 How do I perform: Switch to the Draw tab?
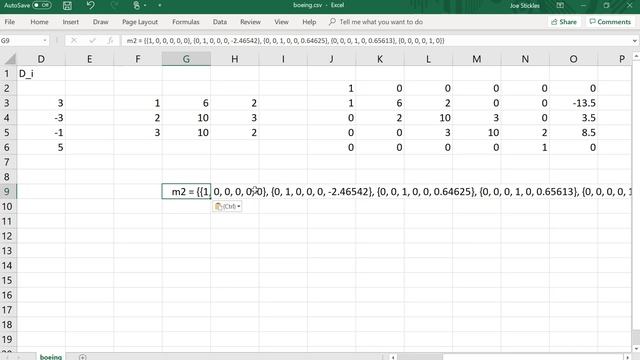100,22
